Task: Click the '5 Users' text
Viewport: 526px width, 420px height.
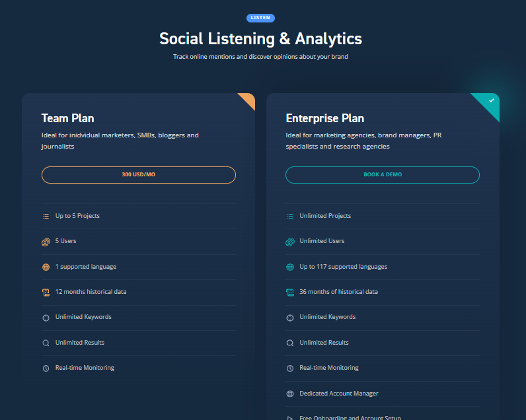Action: 66,241
